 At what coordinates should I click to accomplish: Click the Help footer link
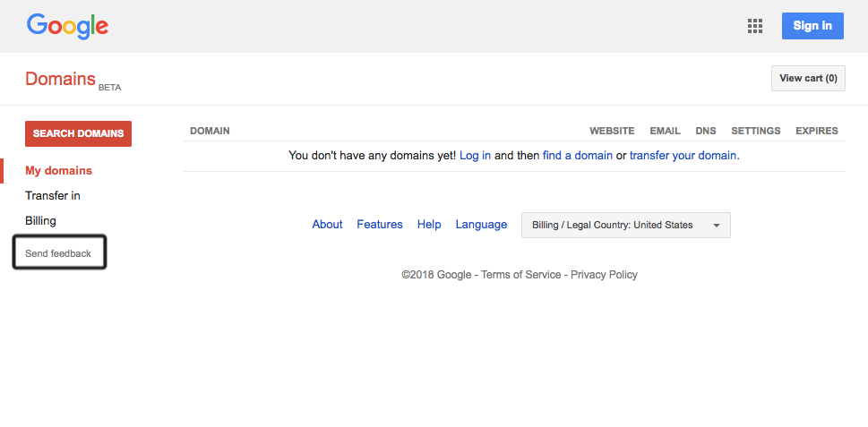[x=429, y=225]
